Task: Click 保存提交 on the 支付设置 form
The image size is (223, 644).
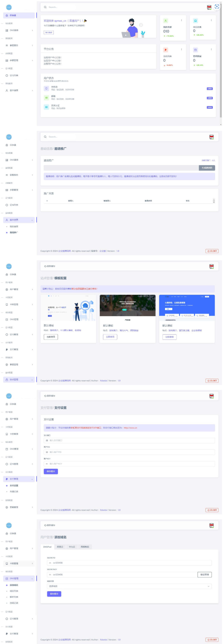Action: pos(51,471)
